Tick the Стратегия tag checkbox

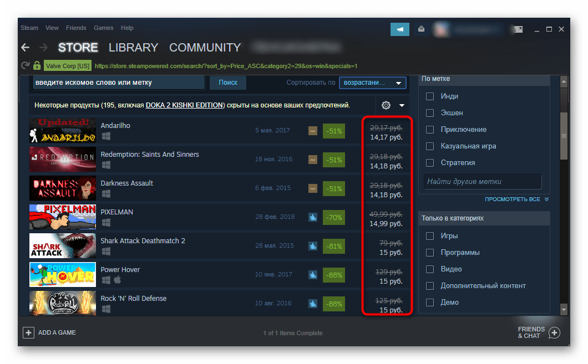pyautogui.click(x=430, y=162)
